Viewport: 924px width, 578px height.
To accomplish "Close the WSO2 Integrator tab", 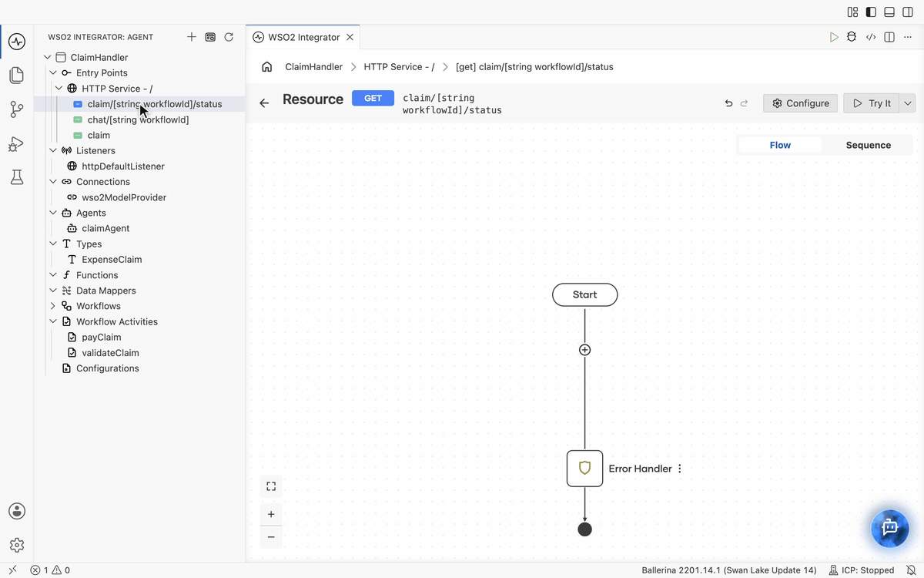I will pos(350,37).
